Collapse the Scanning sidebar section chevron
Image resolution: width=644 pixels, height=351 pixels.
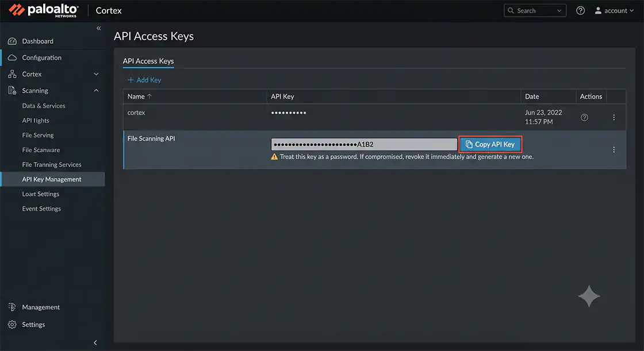96,90
